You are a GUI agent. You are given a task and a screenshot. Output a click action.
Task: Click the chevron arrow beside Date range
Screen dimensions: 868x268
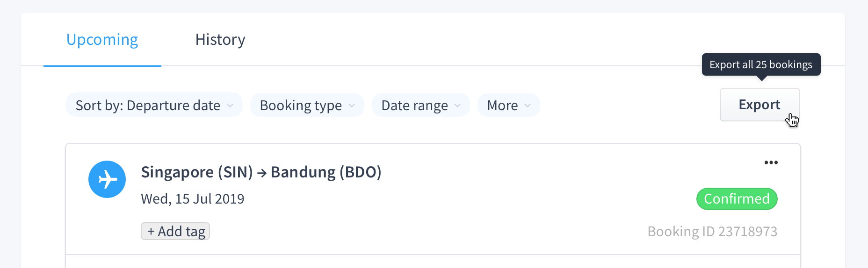pos(457,106)
